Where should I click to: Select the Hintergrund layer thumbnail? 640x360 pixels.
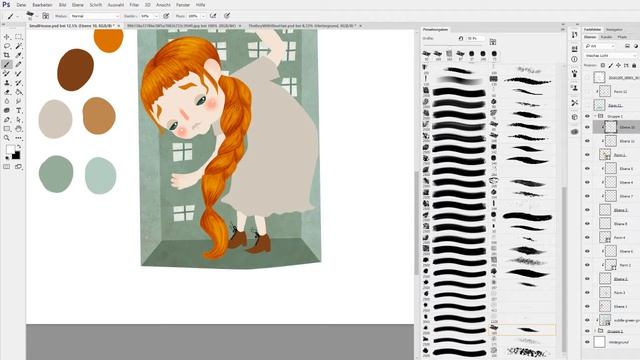click(x=599, y=342)
